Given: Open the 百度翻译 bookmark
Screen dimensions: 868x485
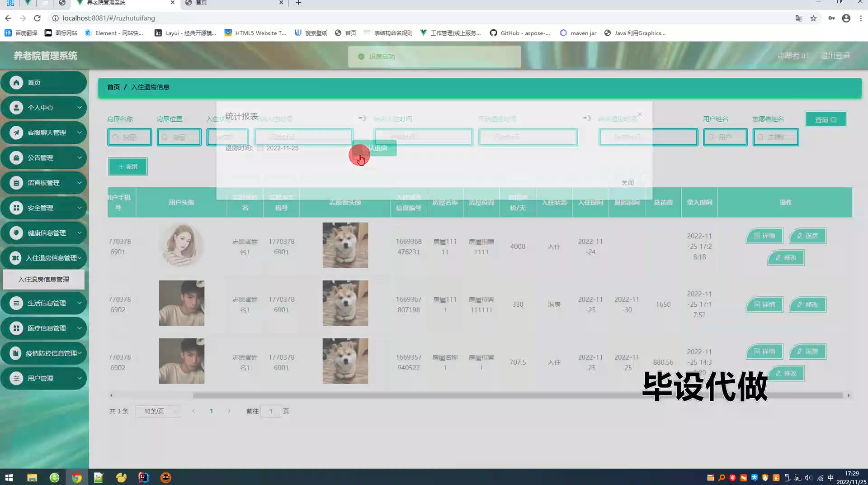Looking at the screenshot, I should pyautogui.click(x=21, y=33).
